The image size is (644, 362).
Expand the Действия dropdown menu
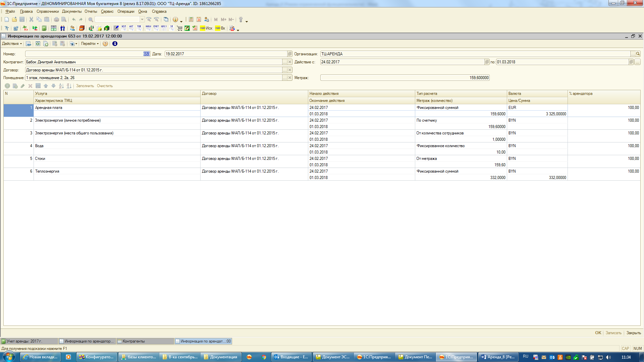12,44
